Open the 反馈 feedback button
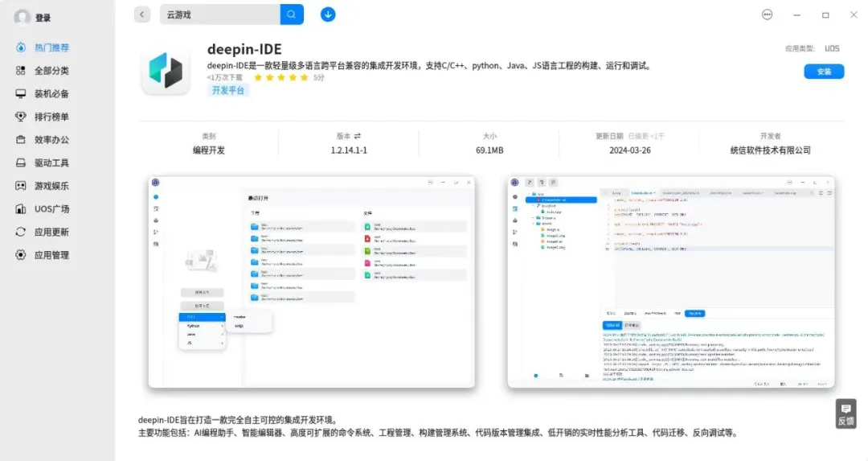 (845, 414)
